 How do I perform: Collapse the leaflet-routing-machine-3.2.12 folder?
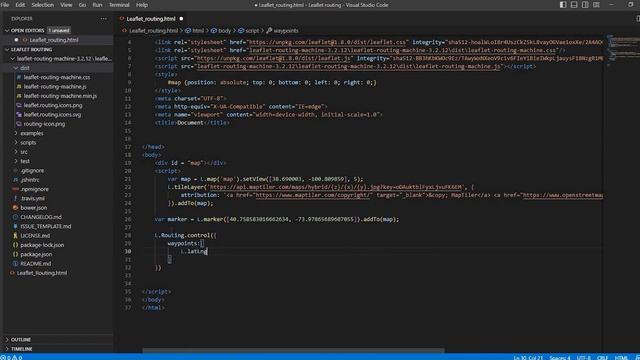[13, 59]
